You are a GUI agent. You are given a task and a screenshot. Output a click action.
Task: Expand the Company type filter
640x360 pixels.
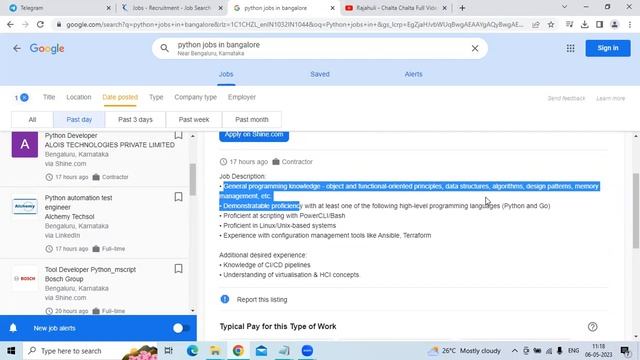click(x=196, y=97)
